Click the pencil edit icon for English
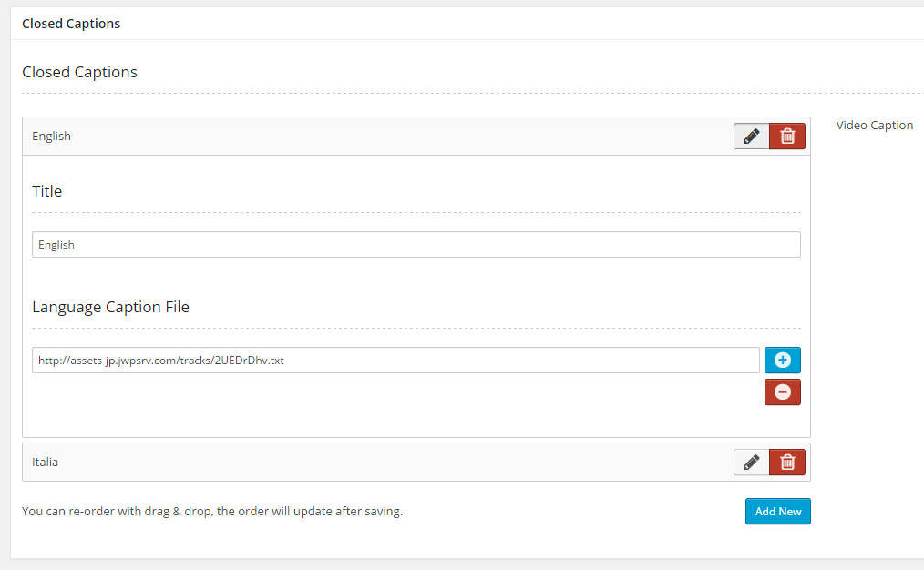 click(x=751, y=137)
